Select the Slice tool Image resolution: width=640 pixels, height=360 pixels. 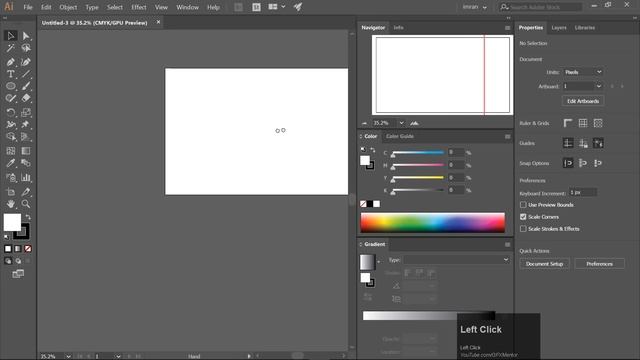(26, 192)
